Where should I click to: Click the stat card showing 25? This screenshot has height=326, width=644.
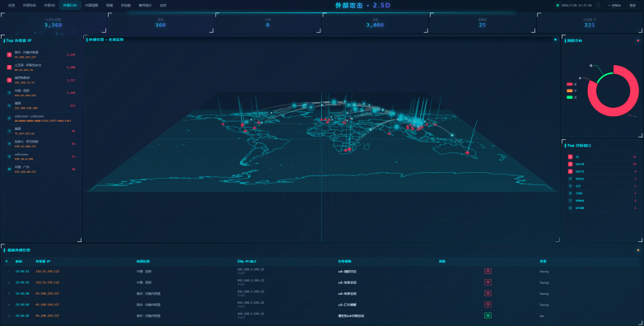483,22
